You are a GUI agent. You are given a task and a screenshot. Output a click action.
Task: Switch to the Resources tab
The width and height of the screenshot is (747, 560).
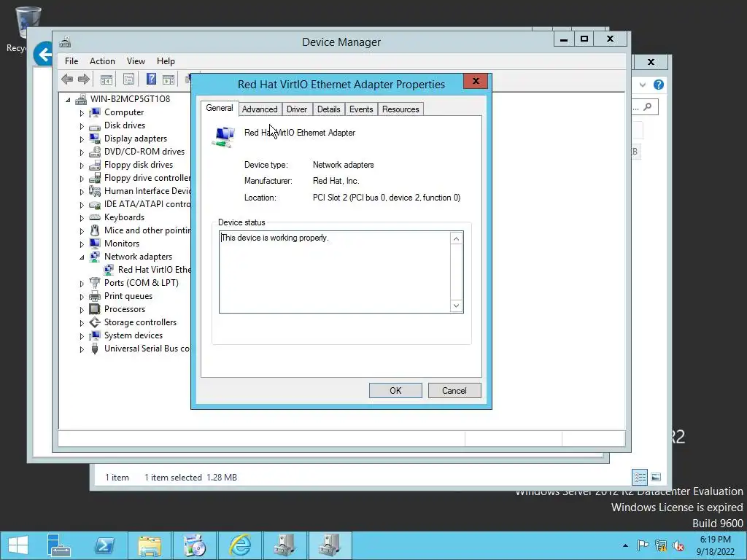click(400, 109)
